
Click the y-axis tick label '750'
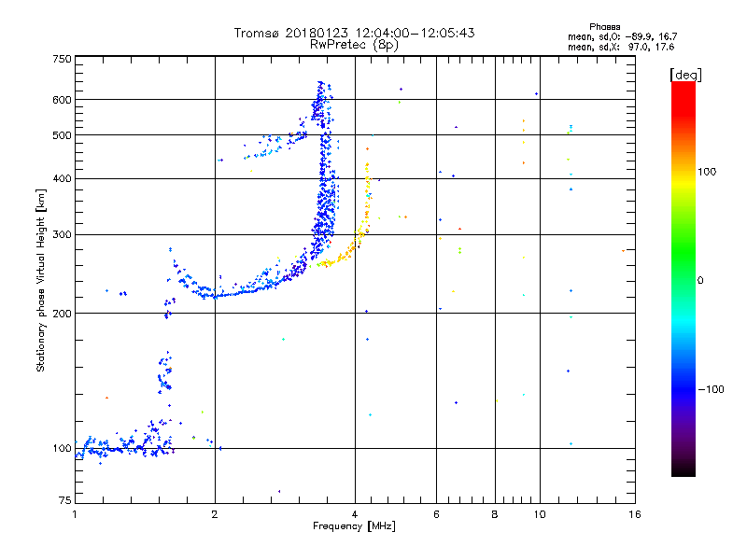(x=62, y=59)
